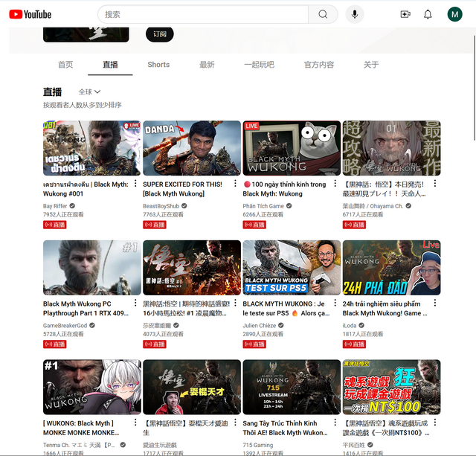Image resolution: width=476 pixels, height=456 pixels.
Task: Switch to the Shorts tab
Action: (x=158, y=65)
